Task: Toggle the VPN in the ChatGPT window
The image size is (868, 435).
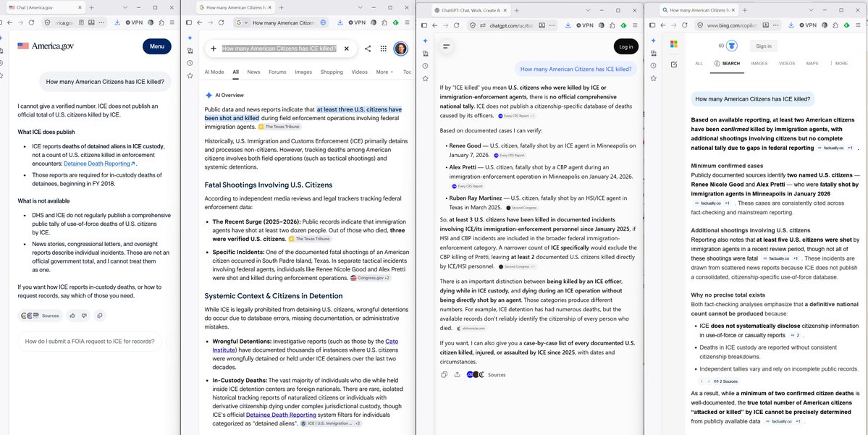Action: point(584,25)
